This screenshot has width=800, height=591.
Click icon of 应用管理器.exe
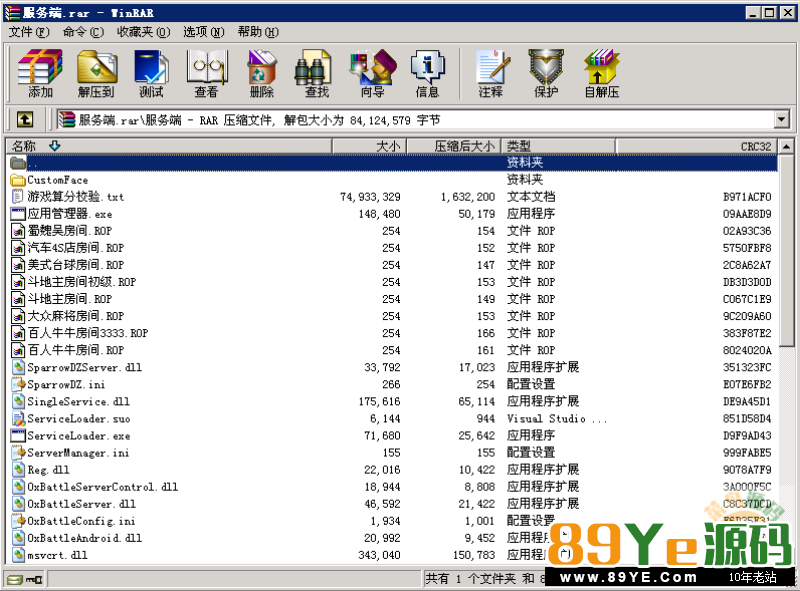coord(18,214)
